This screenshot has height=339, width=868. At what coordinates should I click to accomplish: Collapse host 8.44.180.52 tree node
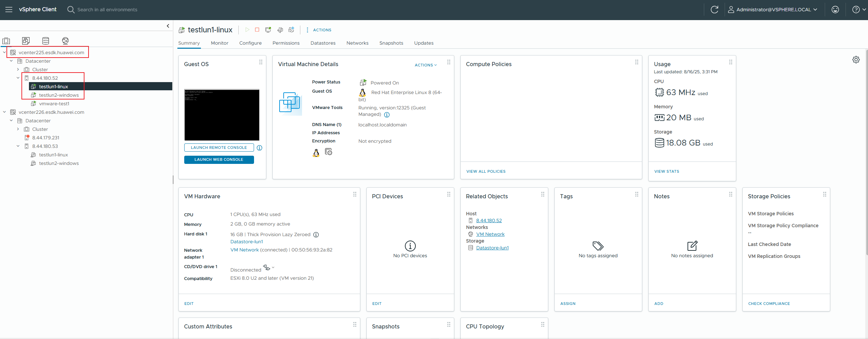(18, 78)
